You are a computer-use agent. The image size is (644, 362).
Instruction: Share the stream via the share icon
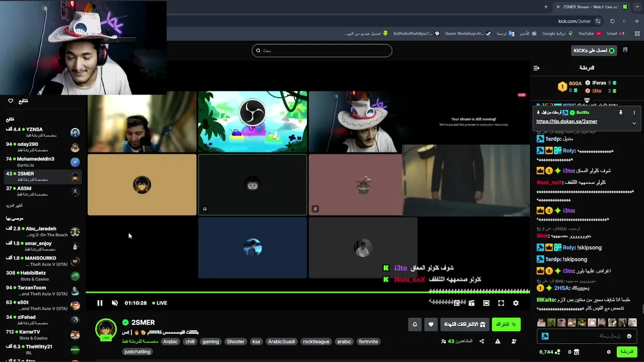tap(481, 341)
